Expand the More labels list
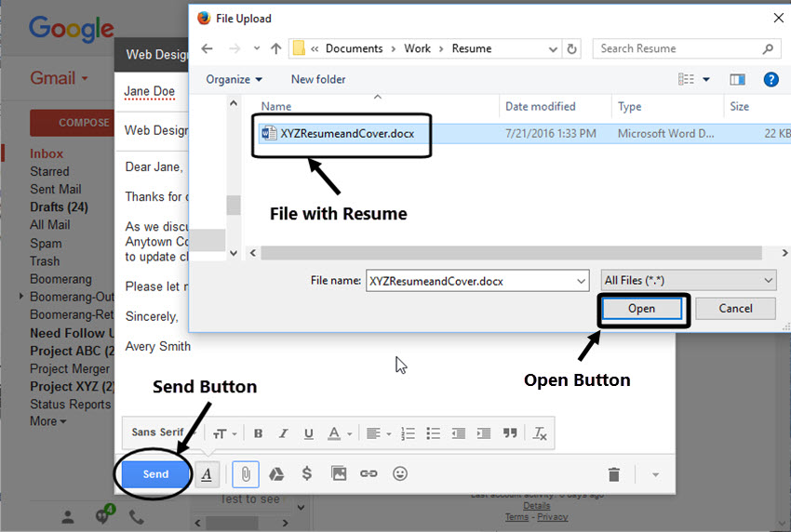Viewport: 791px width, 532px height. pyautogui.click(x=48, y=421)
